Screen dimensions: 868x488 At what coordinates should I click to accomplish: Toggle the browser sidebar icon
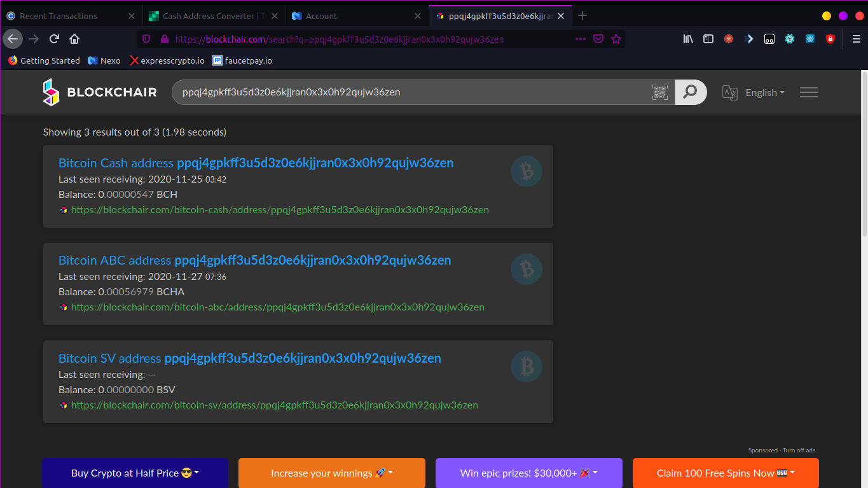coord(708,39)
